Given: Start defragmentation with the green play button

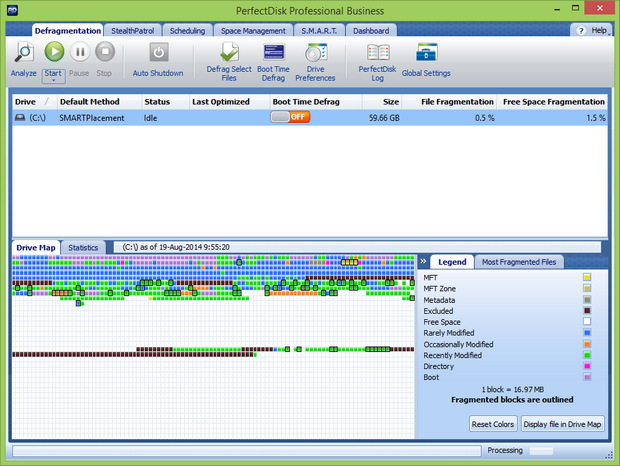Looking at the screenshot, I should [54, 52].
